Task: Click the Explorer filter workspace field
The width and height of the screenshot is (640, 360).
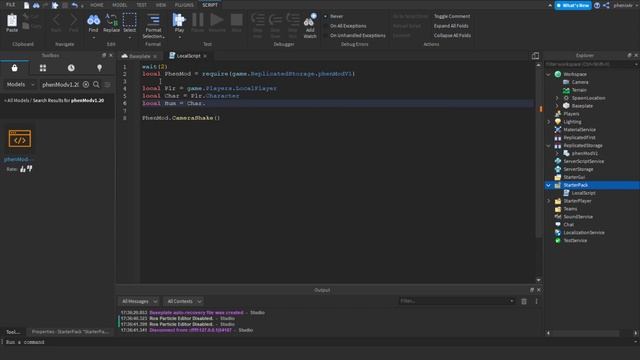Action: [591, 64]
